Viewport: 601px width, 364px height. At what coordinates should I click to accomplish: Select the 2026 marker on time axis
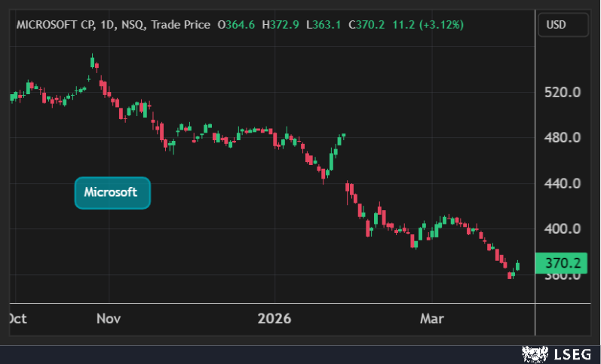click(274, 319)
